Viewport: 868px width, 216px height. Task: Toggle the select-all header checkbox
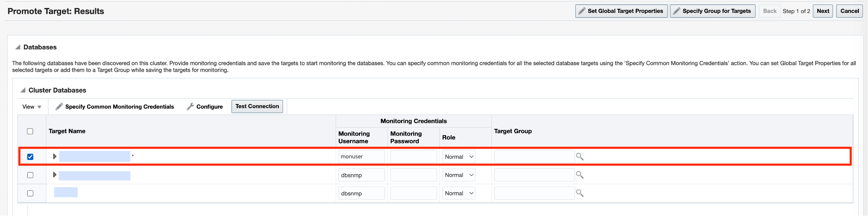[x=30, y=131]
